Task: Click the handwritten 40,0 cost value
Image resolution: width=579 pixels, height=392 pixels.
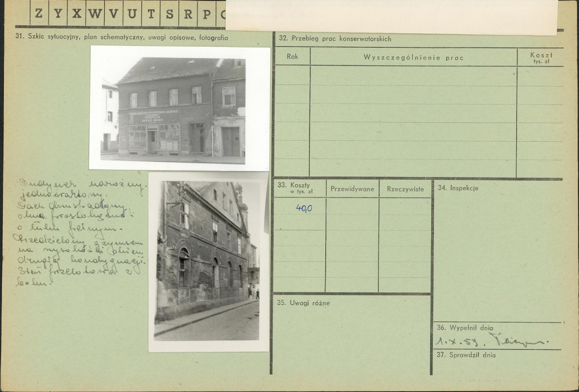Action: click(x=304, y=208)
